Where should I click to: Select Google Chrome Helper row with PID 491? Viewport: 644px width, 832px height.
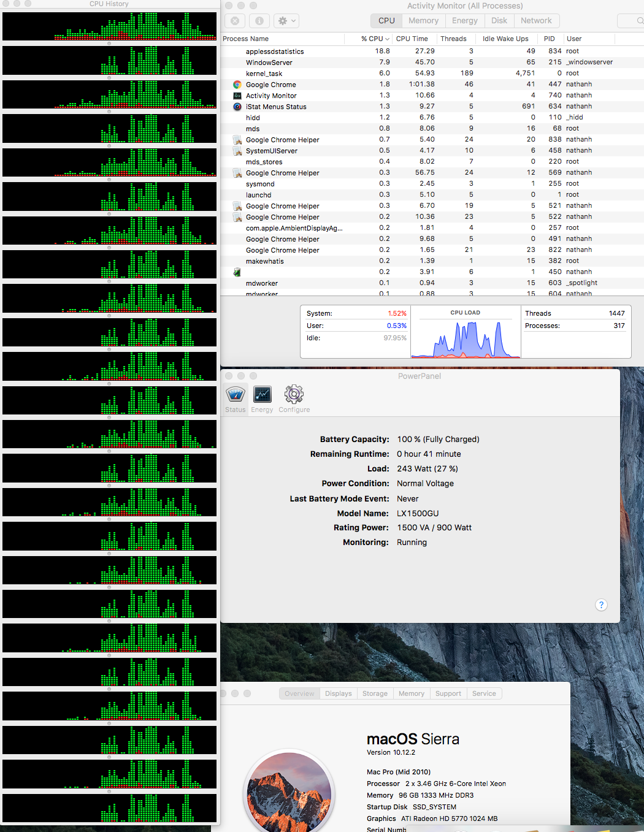click(x=432, y=239)
